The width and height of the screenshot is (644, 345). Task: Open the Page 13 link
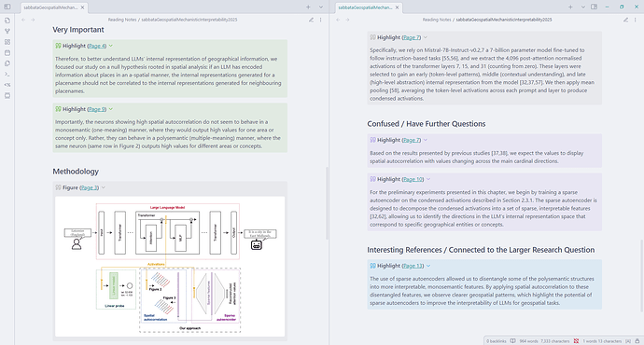coord(413,266)
